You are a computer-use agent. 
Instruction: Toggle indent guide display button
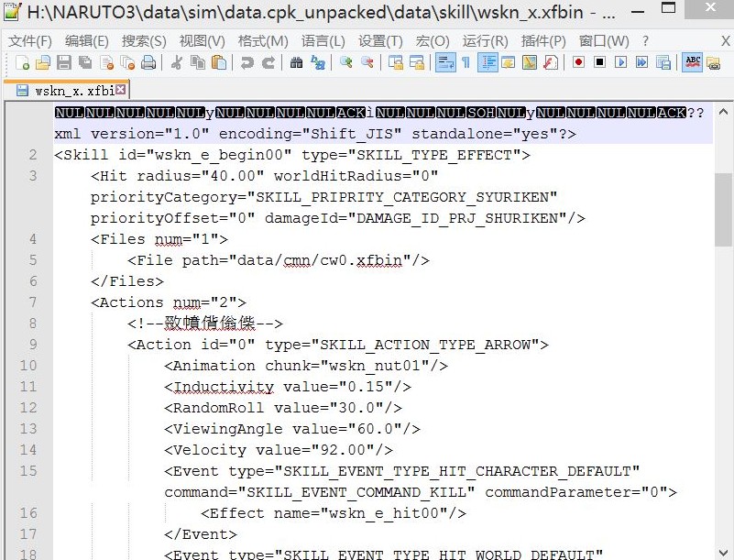[488, 62]
